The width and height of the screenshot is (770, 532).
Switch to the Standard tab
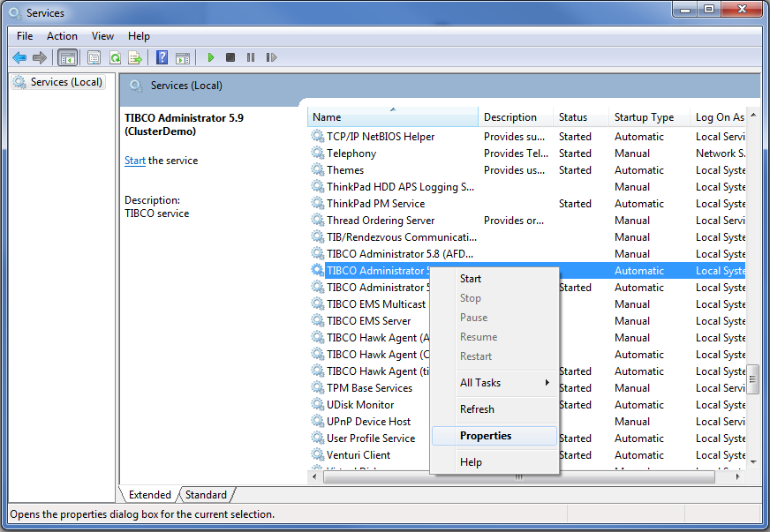click(206, 495)
